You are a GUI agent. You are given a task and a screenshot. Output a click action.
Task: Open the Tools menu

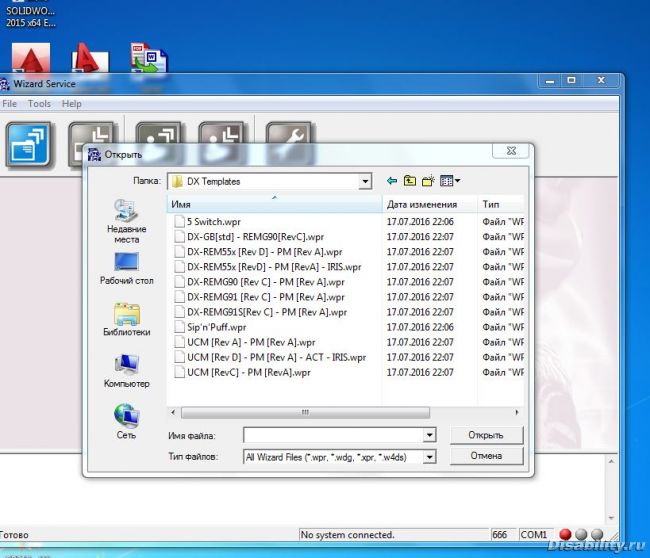[x=39, y=104]
